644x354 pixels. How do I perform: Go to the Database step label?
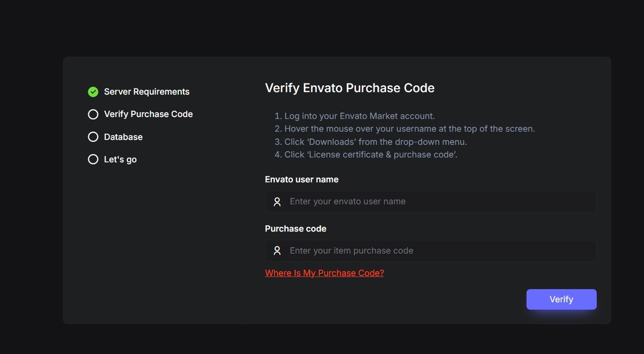click(x=123, y=137)
